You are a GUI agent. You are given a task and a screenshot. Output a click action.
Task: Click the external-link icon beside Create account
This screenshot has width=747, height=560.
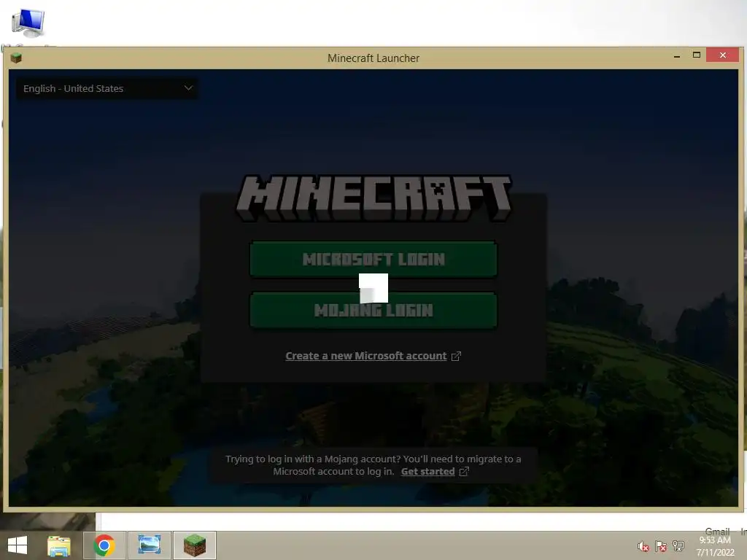pyautogui.click(x=456, y=356)
